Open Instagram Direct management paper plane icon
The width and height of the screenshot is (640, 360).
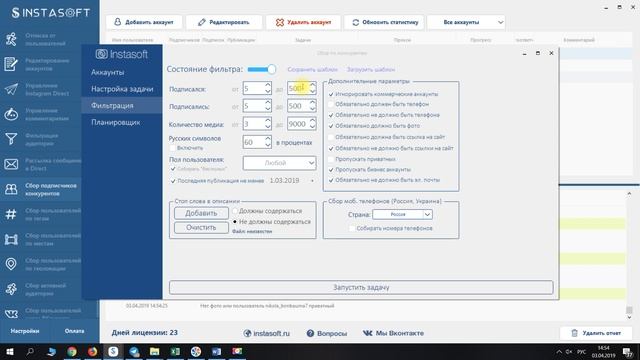(x=11, y=89)
